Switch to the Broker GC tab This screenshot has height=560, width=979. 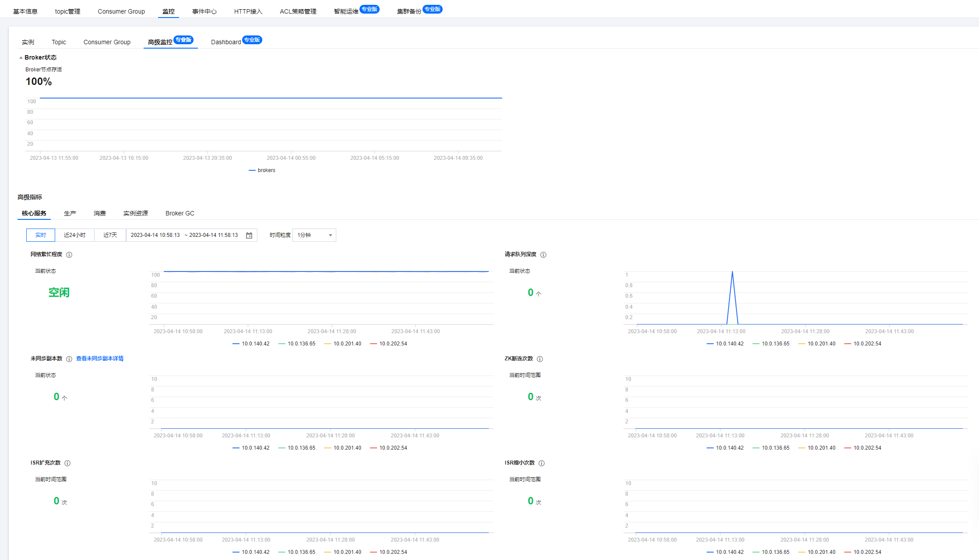[x=180, y=213]
